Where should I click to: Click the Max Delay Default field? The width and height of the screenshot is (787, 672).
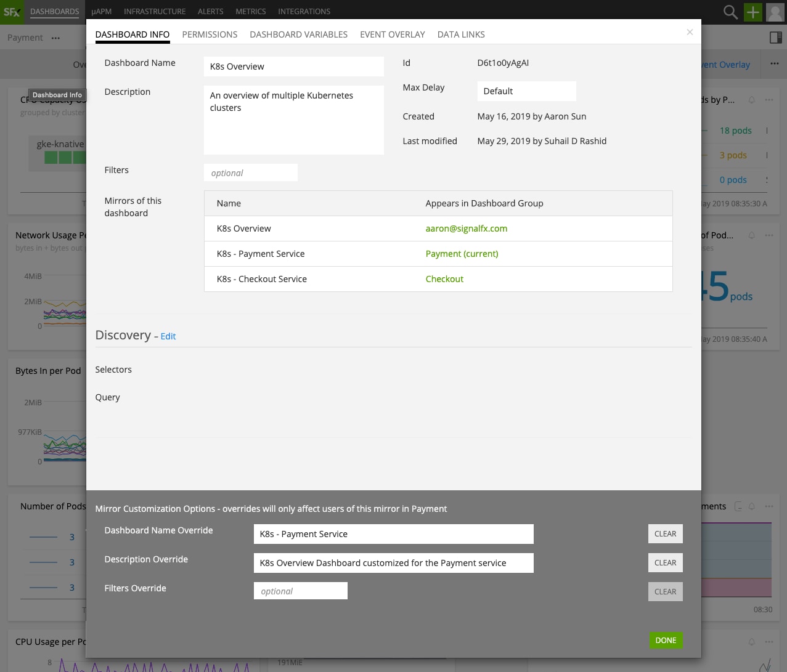(526, 91)
